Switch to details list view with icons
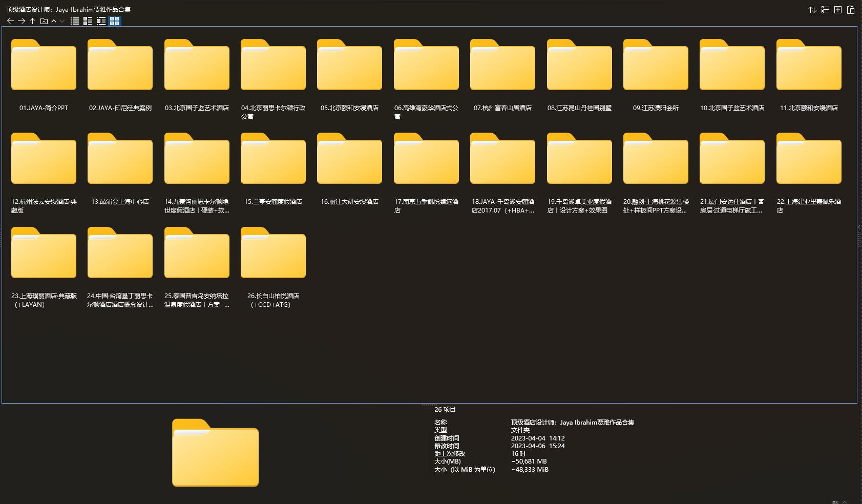 coord(88,21)
